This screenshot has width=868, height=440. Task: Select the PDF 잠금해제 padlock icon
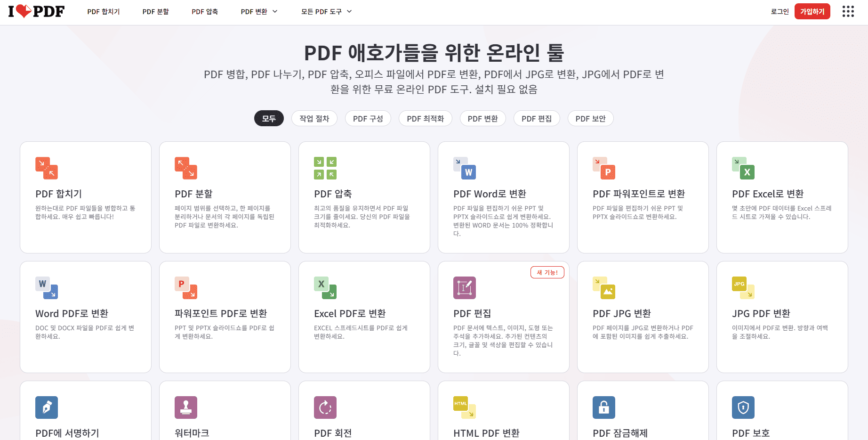coord(603,407)
